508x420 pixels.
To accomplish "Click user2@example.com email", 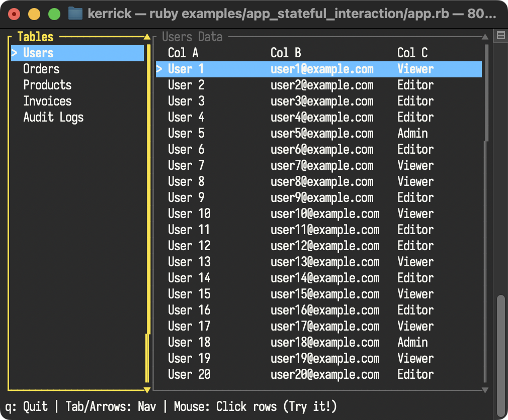I will tap(322, 85).
